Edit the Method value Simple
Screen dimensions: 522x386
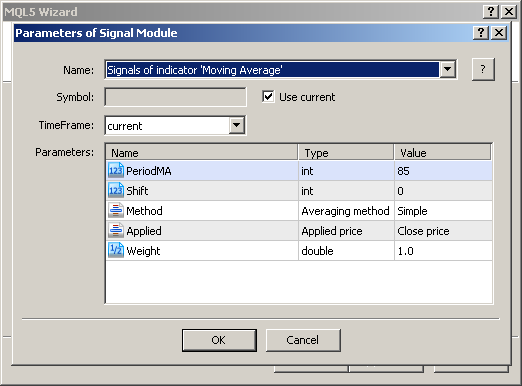click(443, 211)
